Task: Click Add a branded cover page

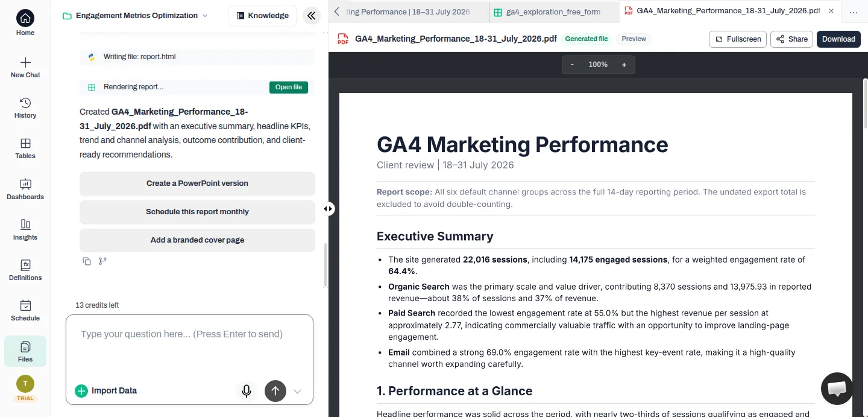Action: pyautogui.click(x=197, y=240)
